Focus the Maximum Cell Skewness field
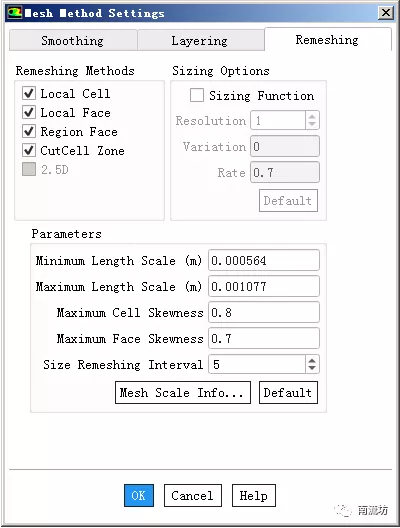Screen dimensions: 400x528 (x=264, y=312)
